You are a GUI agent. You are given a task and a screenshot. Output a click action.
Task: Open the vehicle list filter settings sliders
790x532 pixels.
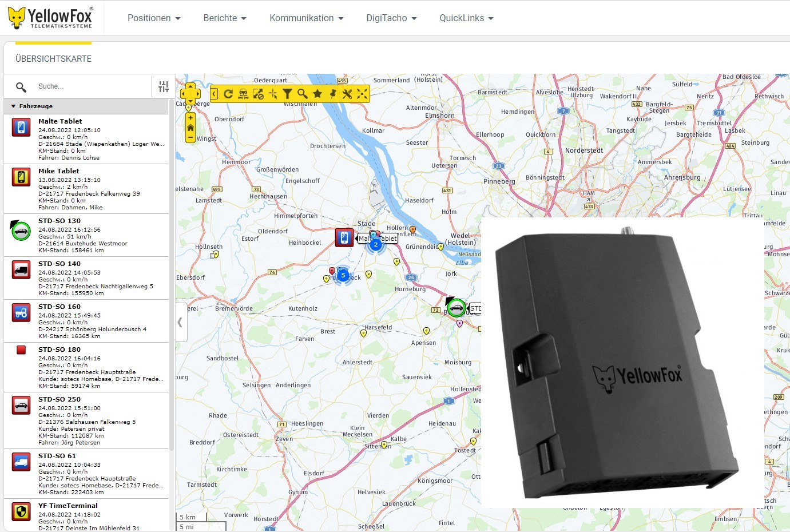164,86
